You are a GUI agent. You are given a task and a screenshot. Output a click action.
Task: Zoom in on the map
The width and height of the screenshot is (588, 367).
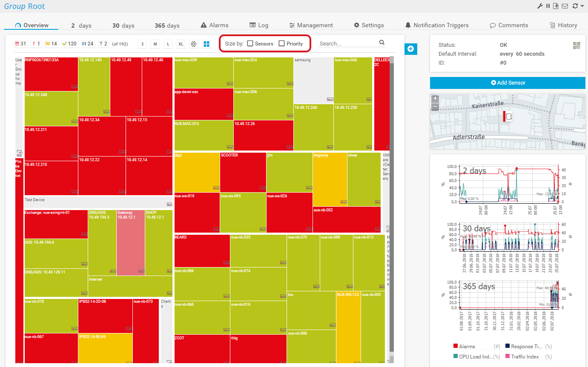coord(435,98)
